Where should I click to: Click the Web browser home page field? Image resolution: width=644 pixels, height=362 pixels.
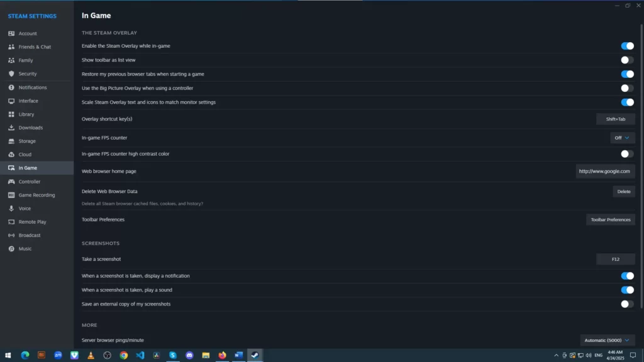[604, 171]
